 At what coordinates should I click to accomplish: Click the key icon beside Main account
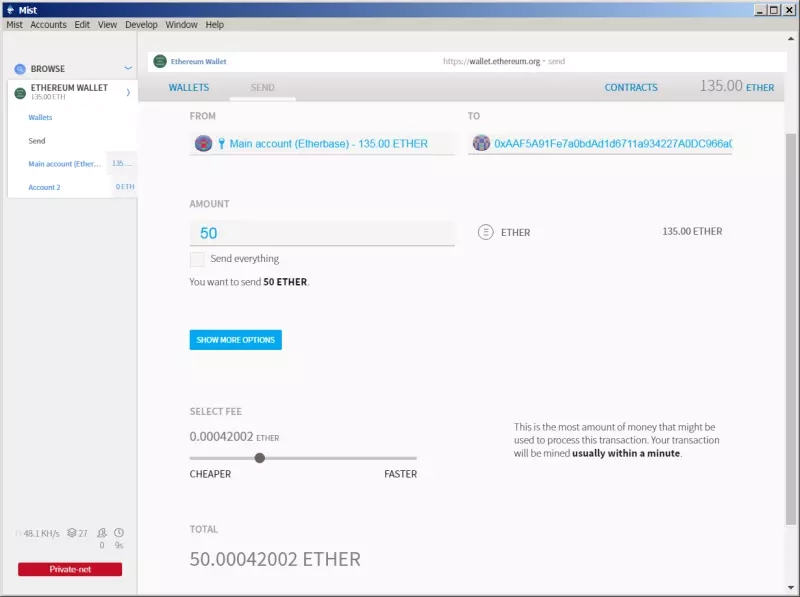point(221,143)
